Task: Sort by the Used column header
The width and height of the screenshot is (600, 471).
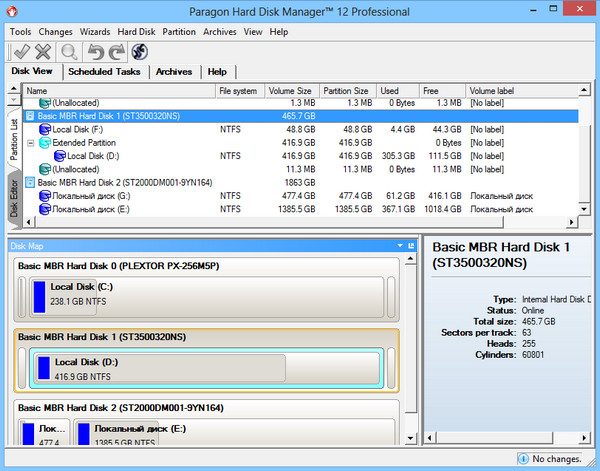Action: [398, 91]
